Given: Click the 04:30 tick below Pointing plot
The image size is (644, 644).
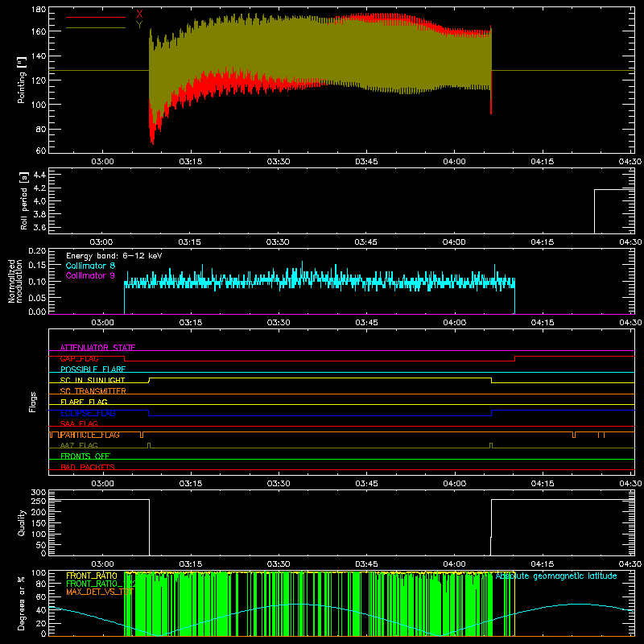Looking at the screenshot, I should [x=630, y=162].
